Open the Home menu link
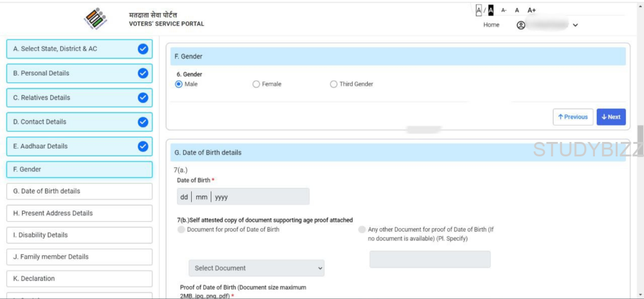This screenshot has width=644, height=299. pyautogui.click(x=491, y=25)
